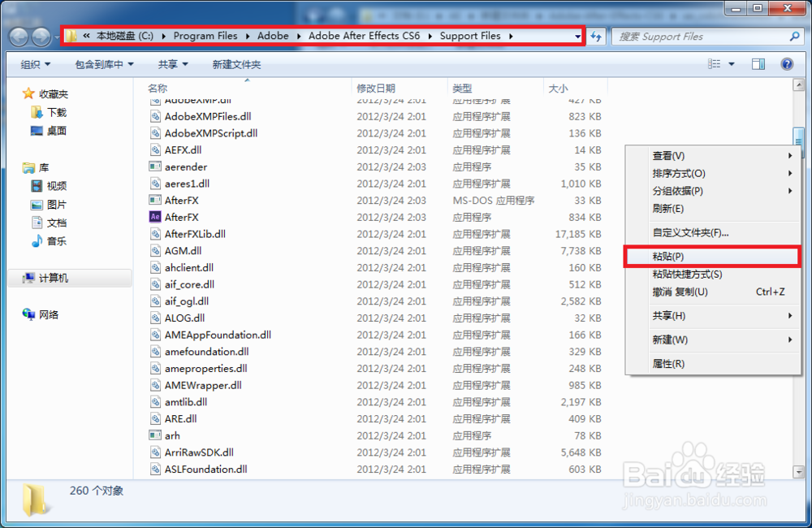Screen dimensions: 812x528
Task: Select AfterFXLib.dll file row
Action: click(x=376, y=234)
